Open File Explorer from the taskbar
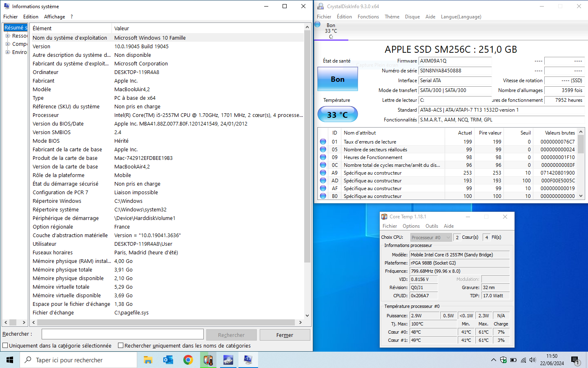588x368 pixels. tap(148, 360)
